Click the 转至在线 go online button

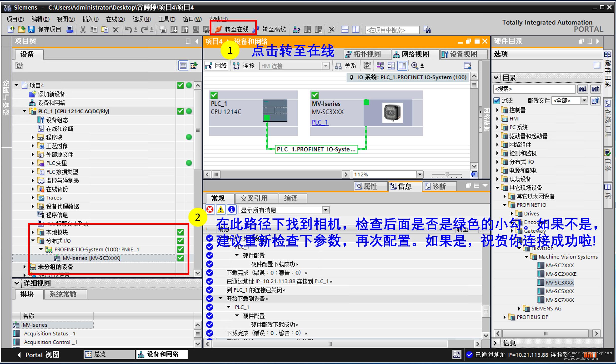click(x=232, y=29)
